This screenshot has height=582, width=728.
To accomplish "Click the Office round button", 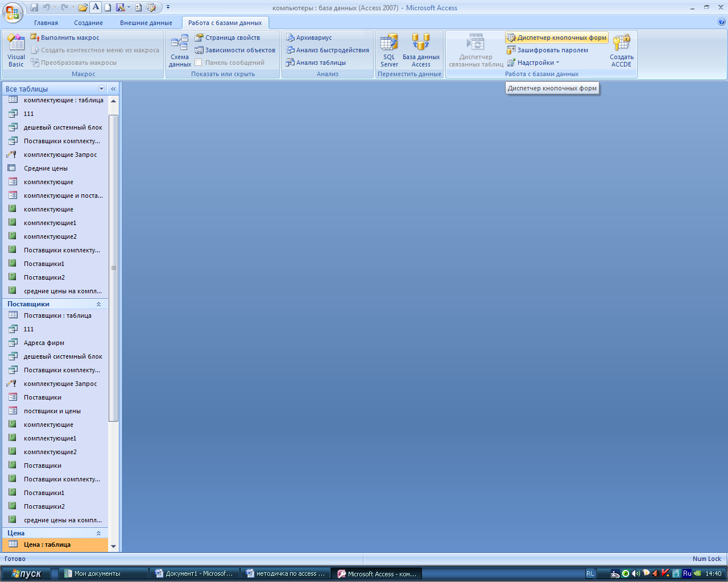I will click(x=13, y=13).
